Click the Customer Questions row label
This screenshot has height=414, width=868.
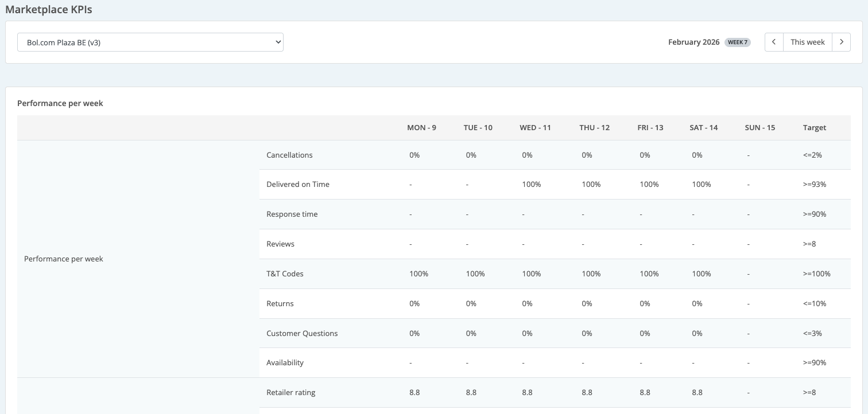[302, 333]
